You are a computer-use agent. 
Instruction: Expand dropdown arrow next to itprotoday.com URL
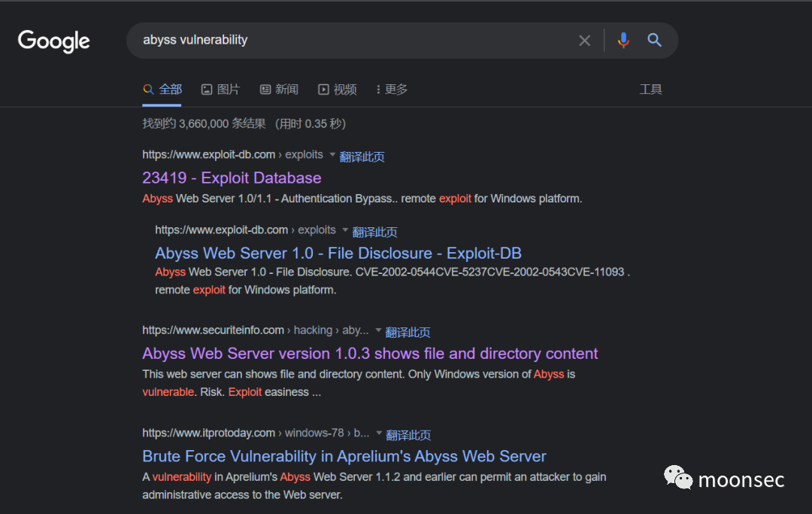[378, 433]
